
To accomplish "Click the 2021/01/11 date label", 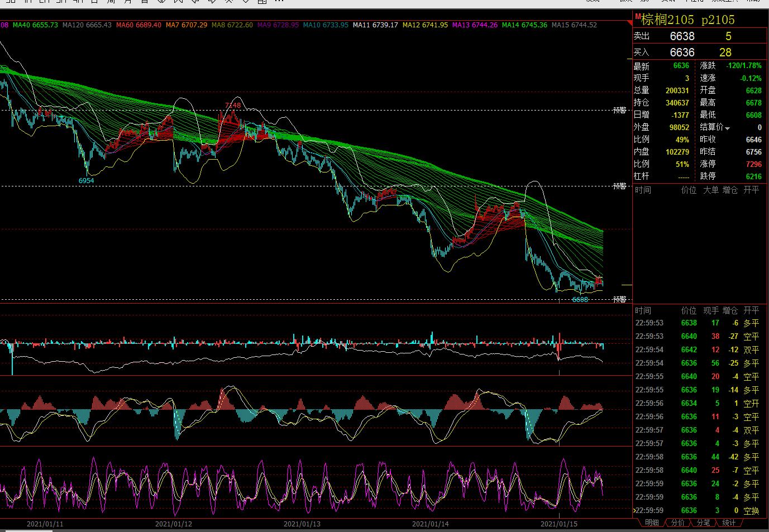I will pyautogui.click(x=45, y=524).
